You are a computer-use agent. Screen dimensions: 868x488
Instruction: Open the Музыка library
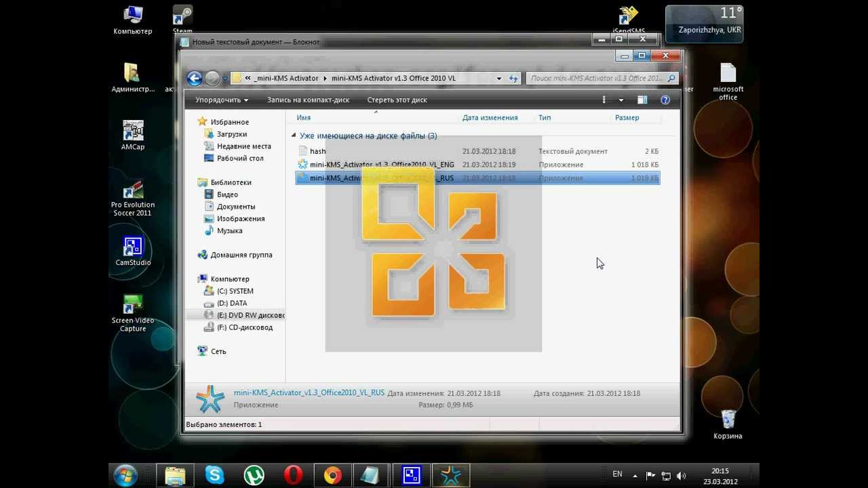tap(229, 231)
